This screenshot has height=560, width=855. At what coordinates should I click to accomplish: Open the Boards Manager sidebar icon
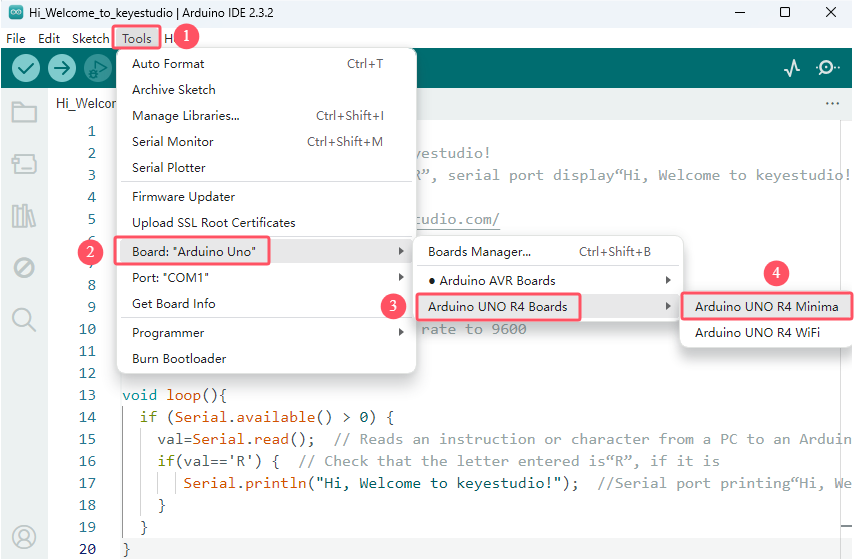tap(24, 164)
